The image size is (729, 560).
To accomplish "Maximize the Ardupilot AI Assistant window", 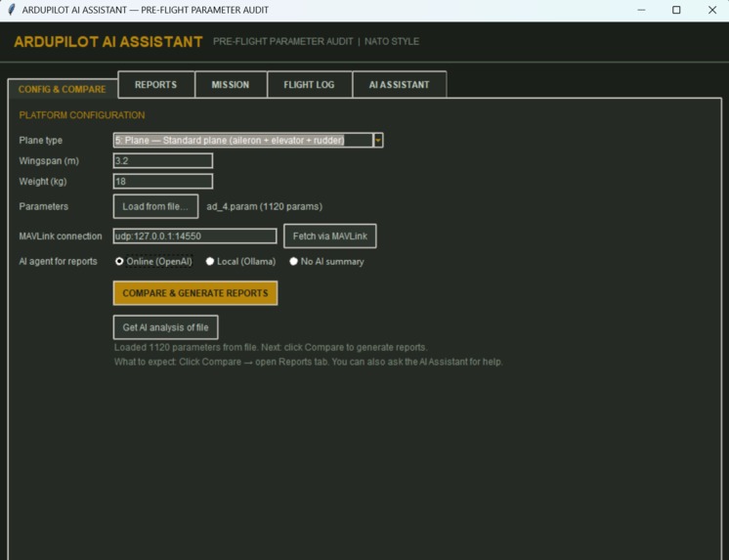I will point(676,10).
